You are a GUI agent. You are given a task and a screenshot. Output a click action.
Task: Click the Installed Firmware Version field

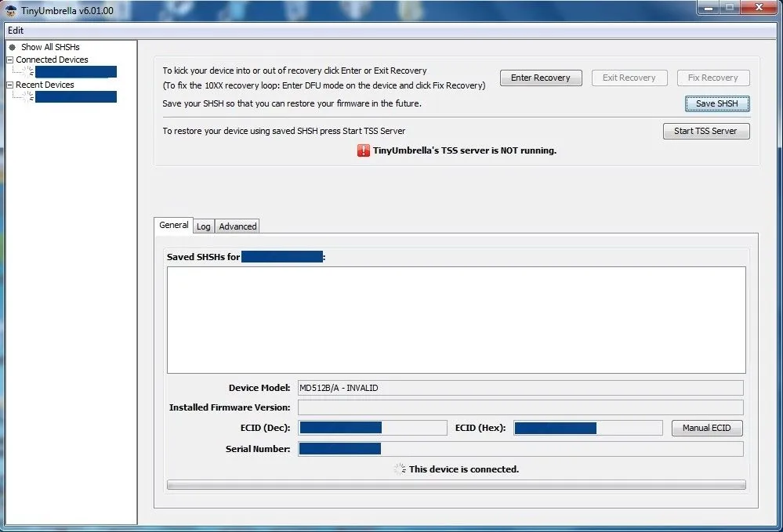click(x=520, y=407)
